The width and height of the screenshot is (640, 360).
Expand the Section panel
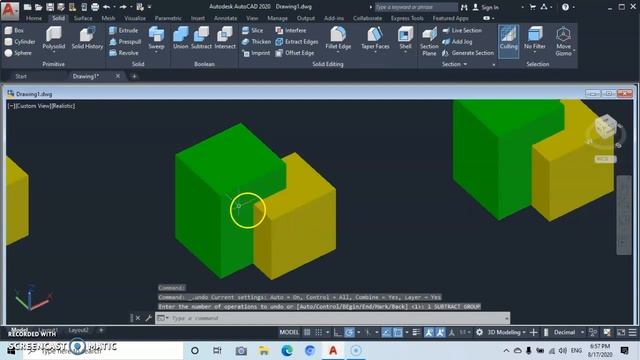coord(454,64)
